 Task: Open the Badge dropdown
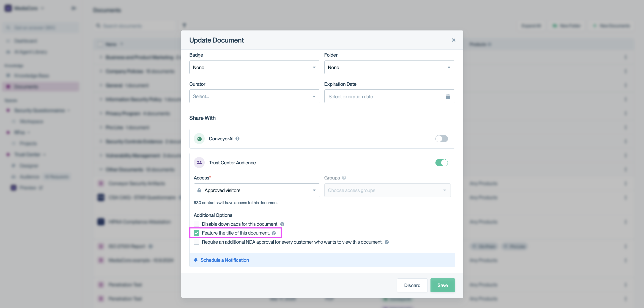click(x=254, y=67)
